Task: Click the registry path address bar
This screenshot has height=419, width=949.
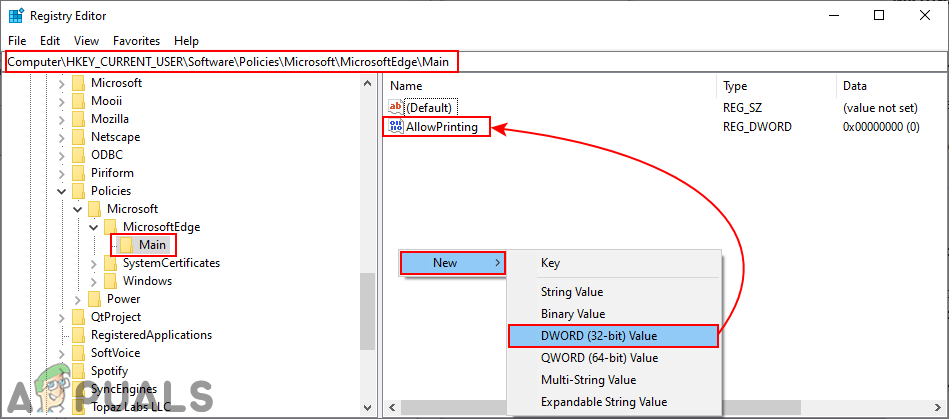Action: [x=233, y=62]
